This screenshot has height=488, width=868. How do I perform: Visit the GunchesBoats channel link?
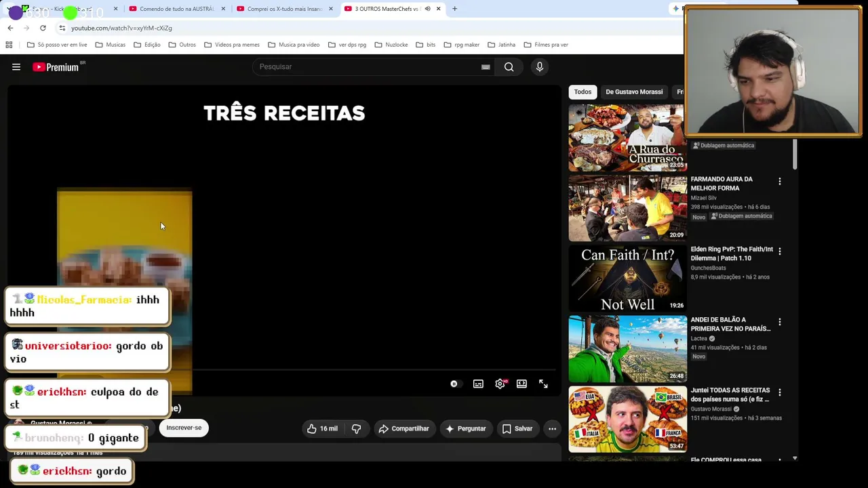[x=708, y=268]
